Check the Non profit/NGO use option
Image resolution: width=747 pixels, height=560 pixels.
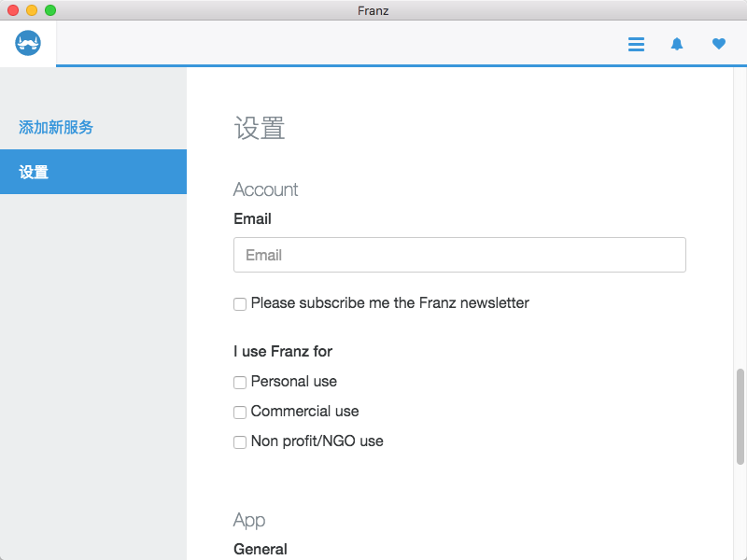tap(240, 441)
